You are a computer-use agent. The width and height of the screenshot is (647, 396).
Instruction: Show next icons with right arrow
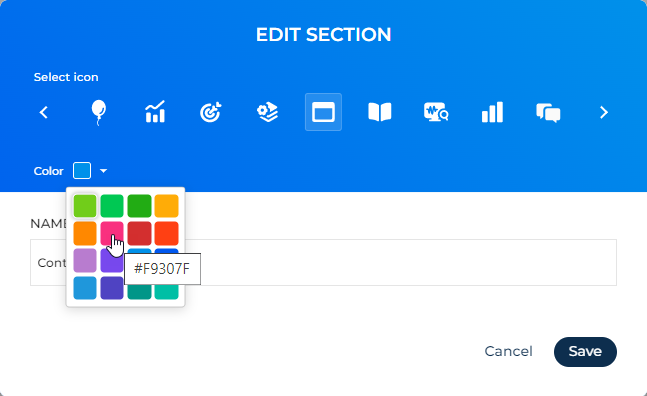[604, 112]
